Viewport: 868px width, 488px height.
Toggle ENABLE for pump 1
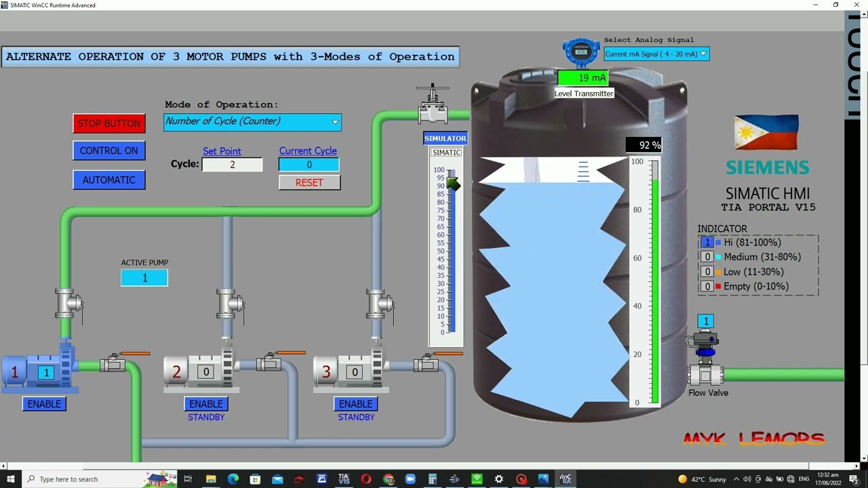(x=44, y=404)
